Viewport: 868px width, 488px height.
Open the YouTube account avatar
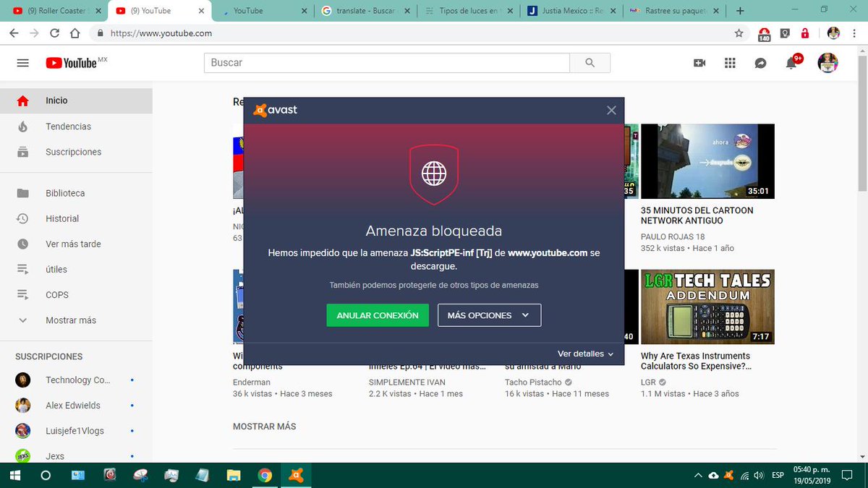(x=827, y=63)
